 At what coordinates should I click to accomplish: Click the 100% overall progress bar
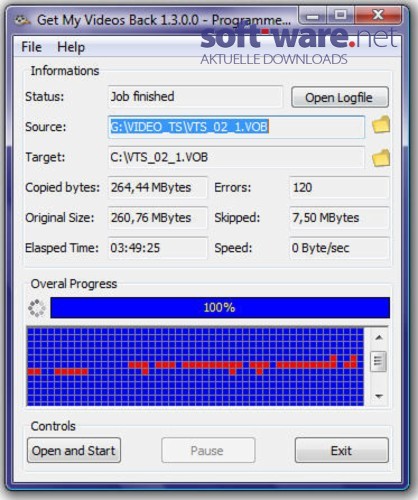coord(220,308)
